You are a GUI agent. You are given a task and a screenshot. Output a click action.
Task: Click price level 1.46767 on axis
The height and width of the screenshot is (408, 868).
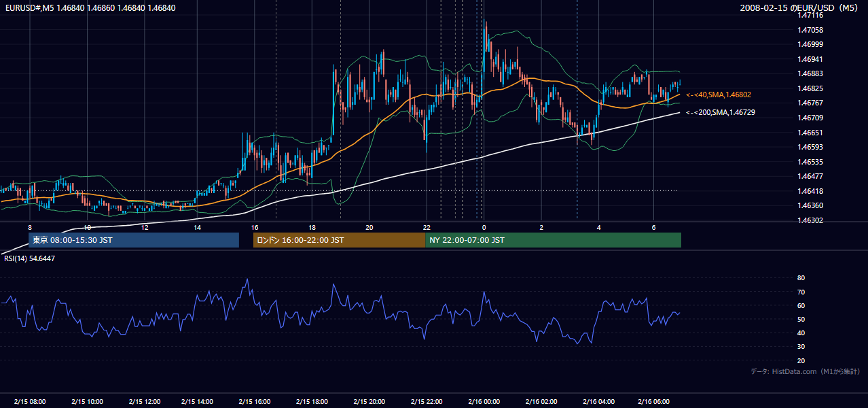pyautogui.click(x=810, y=103)
